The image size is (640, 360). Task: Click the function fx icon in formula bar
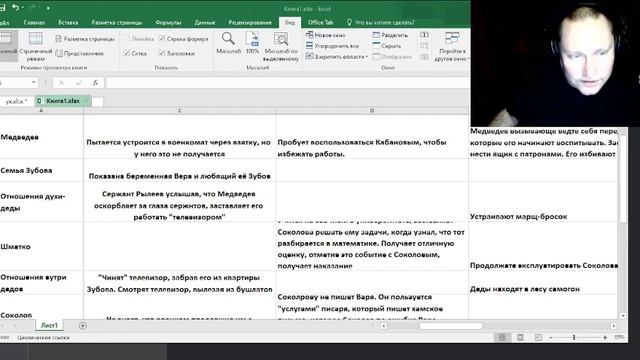click(95, 83)
